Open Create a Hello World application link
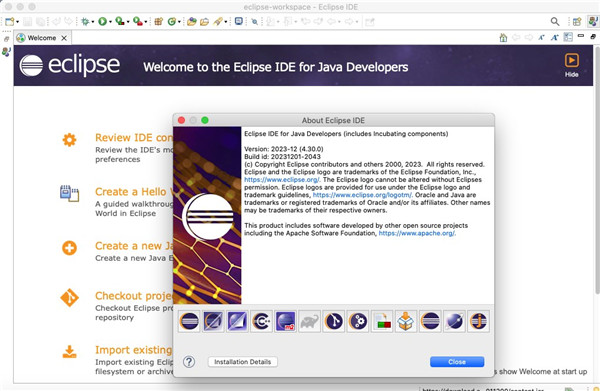Viewport: 600px width, 391px height. pyautogui.click(x=134, y=192)
